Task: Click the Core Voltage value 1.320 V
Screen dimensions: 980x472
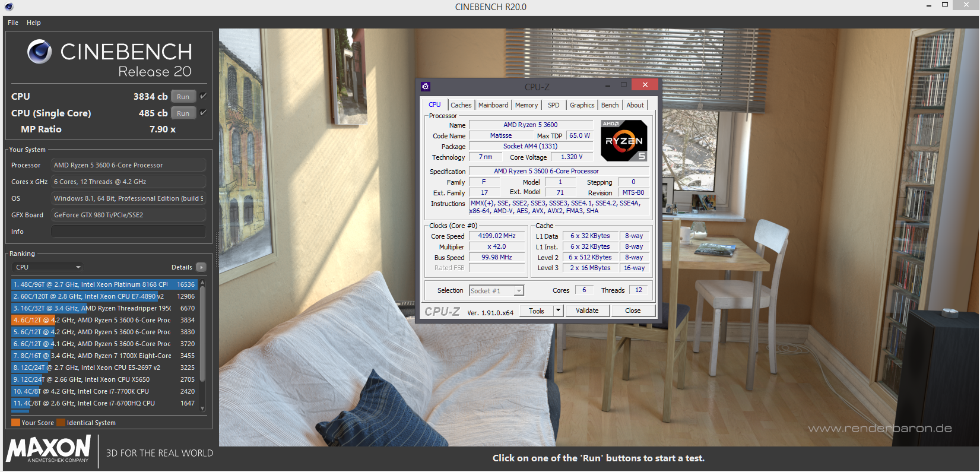Action: (572, 157)
